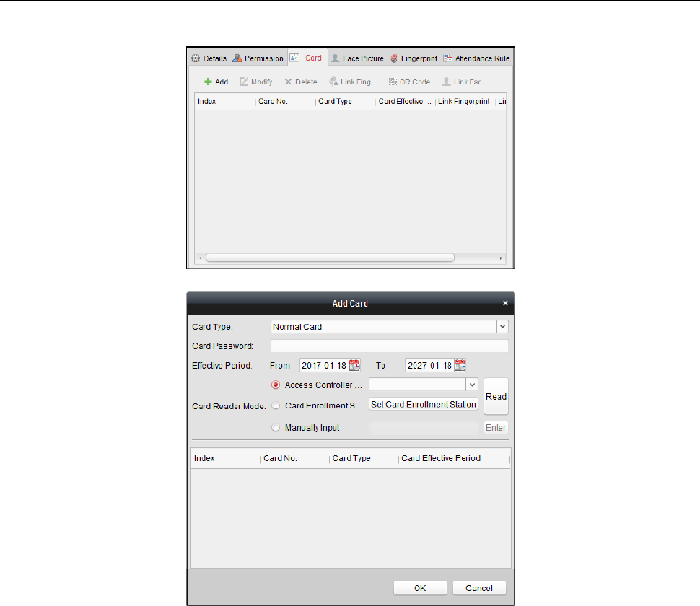Click the Delete X icon
700x606 pixels.
tap(288, 82)
